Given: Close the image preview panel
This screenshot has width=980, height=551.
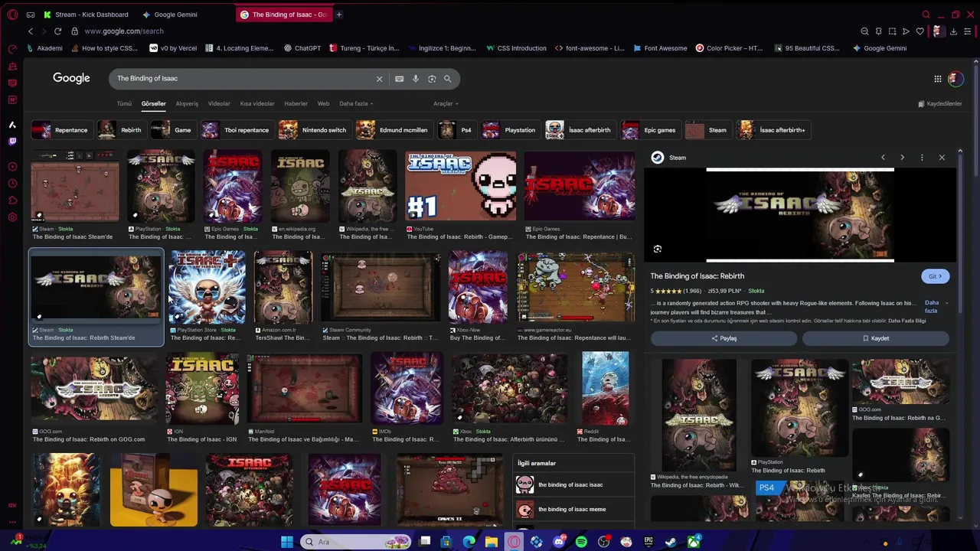Looking at the screenshot, I should click(x=942, y=158).
